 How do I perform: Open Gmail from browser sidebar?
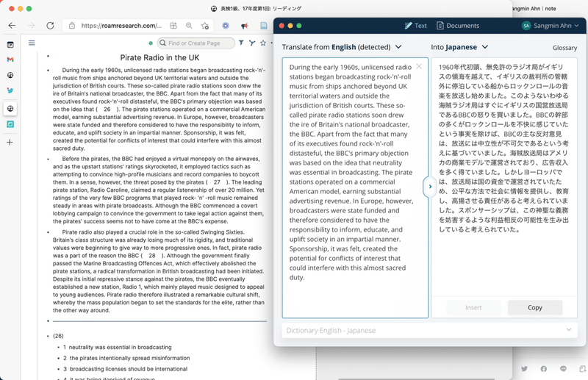coord(10,60)
